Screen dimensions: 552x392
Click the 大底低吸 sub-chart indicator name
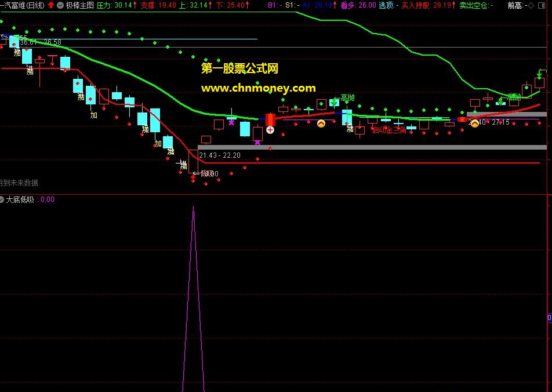tap(20, 199)
